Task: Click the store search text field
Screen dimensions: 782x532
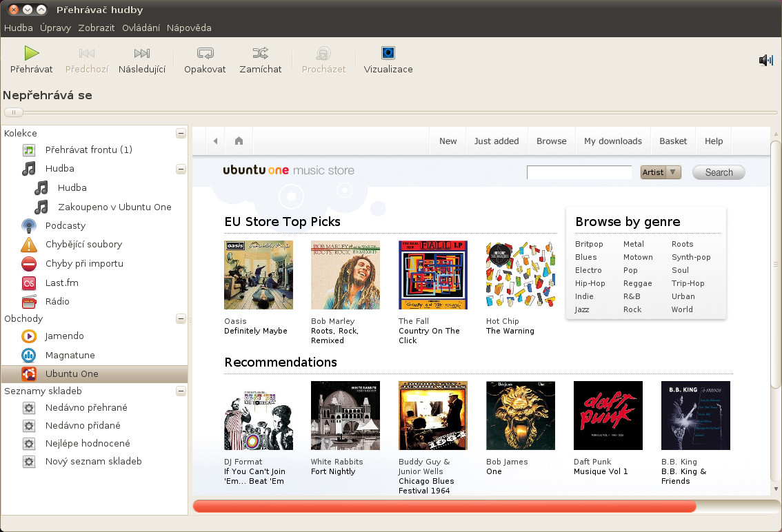Action: 579,172
